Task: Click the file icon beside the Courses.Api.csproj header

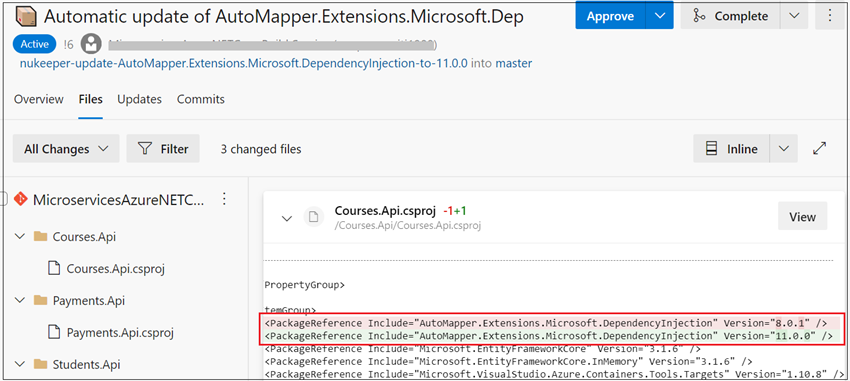Action: click(313, 217)
